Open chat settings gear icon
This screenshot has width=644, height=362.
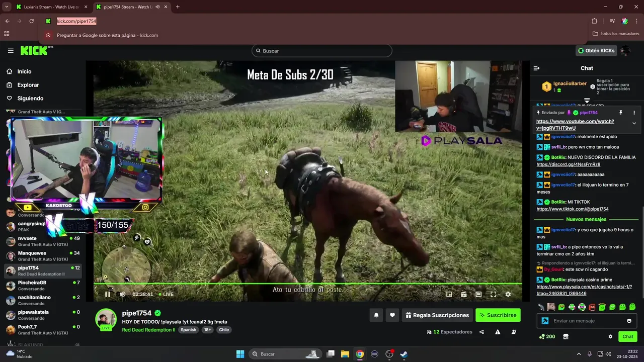coord(610,336)
